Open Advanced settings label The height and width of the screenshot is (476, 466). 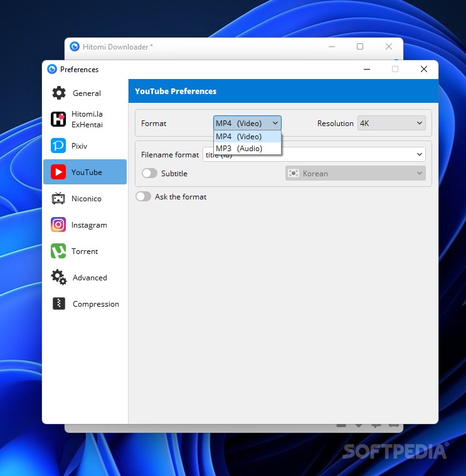click(90, 278)
